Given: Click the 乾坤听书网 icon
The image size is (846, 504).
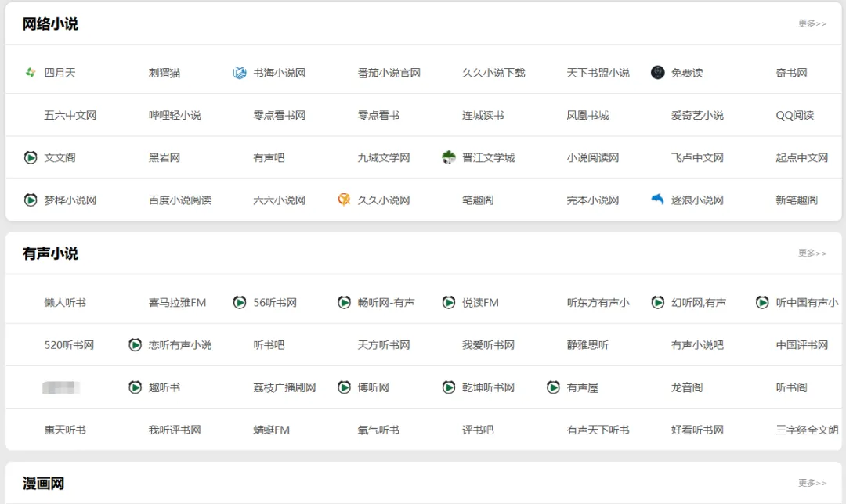Looking at the screenshot, I should point(449,387).
